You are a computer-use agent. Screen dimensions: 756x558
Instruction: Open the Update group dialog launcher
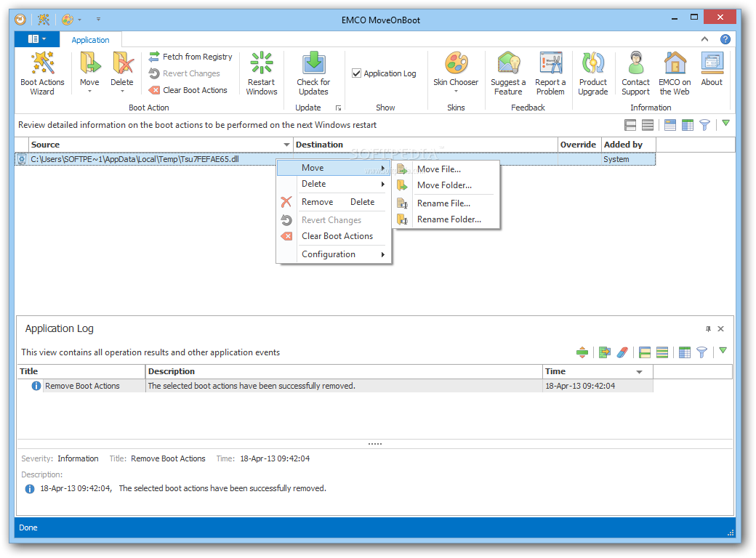pos(338,108)
